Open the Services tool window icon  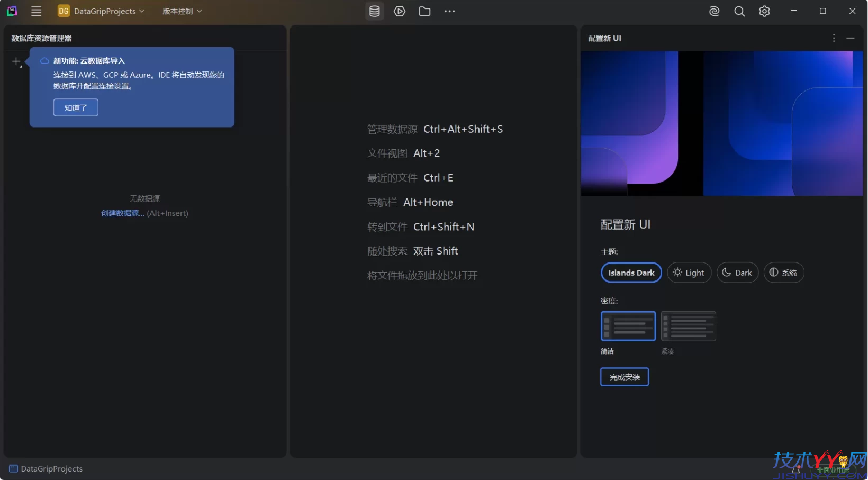click(x=400, y=11)
